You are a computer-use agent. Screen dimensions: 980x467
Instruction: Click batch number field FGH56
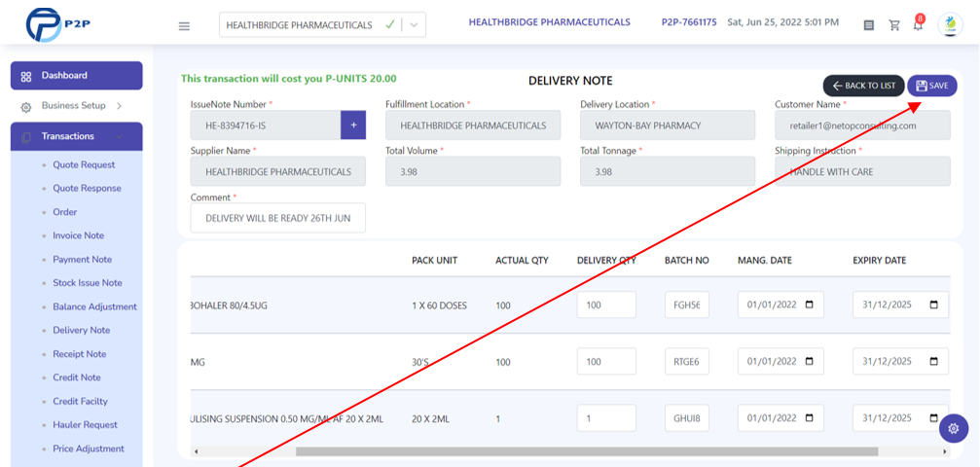click(x=687, y=305)
